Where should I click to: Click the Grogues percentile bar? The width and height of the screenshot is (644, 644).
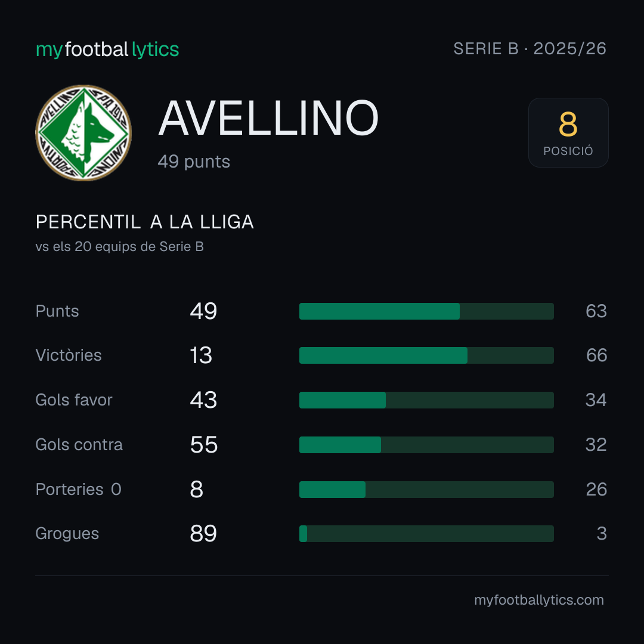coord(426,534)
